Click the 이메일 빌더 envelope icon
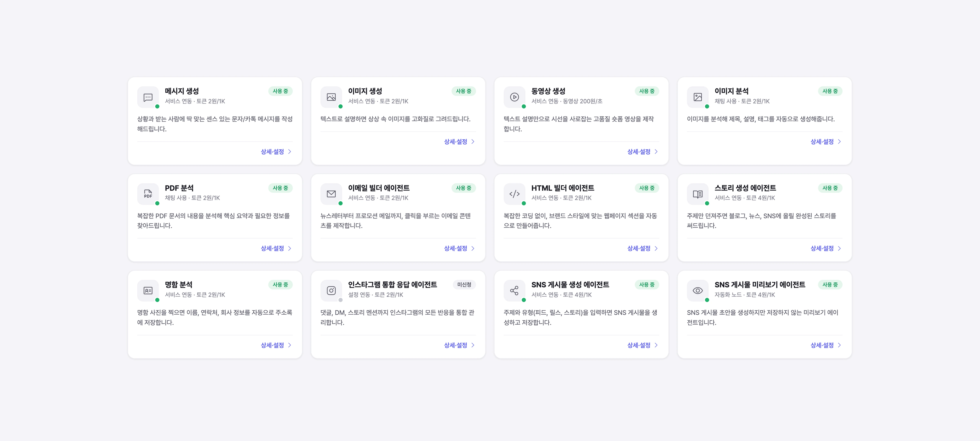Image resolution: width=980 pixels, height=441 pixels. pos(331,194)
